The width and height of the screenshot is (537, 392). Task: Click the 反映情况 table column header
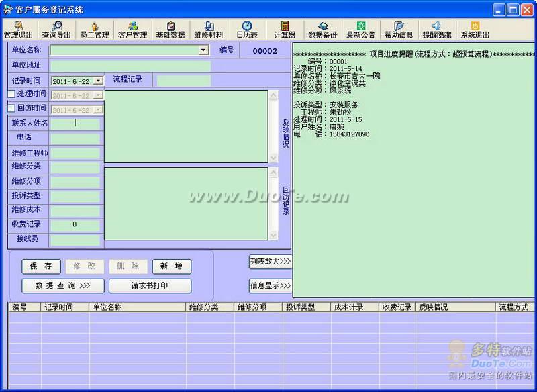click(x=456, y=307)
